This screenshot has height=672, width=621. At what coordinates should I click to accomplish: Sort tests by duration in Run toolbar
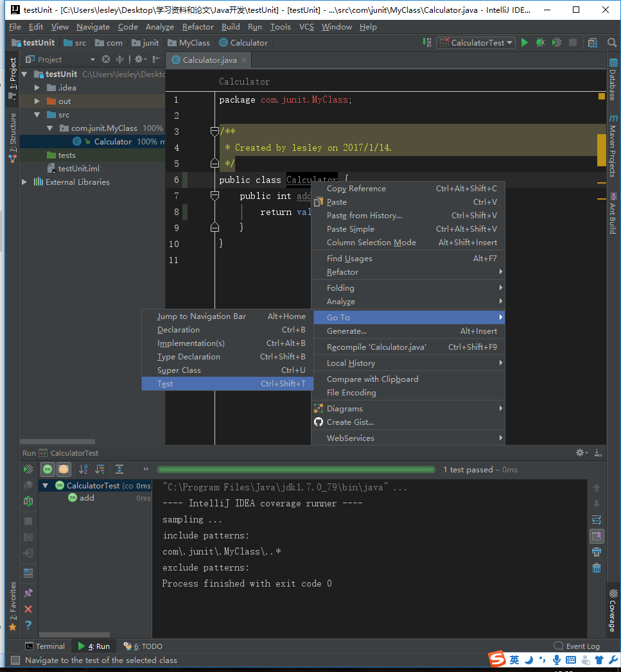100,469
